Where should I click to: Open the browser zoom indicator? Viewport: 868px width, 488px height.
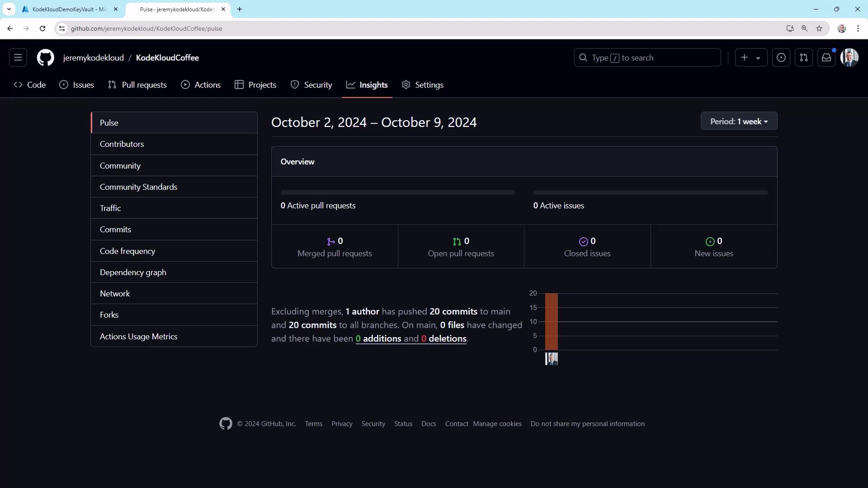coord(805,28)
